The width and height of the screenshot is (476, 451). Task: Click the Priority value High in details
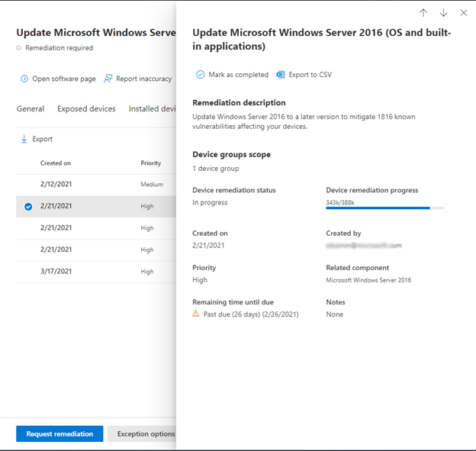coord(200,280)
